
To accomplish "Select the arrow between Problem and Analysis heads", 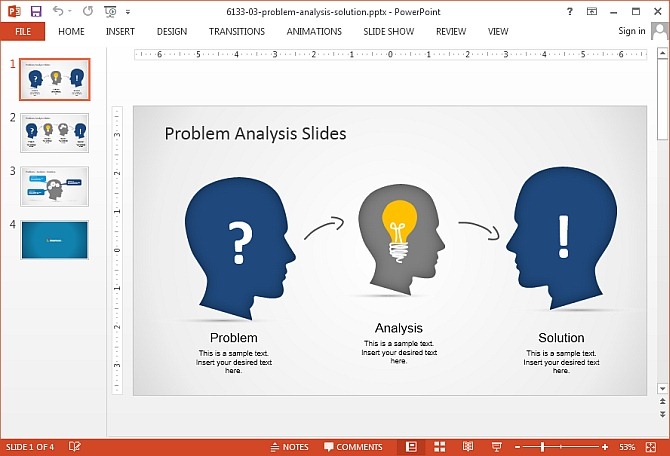I will tap(324, 227).
